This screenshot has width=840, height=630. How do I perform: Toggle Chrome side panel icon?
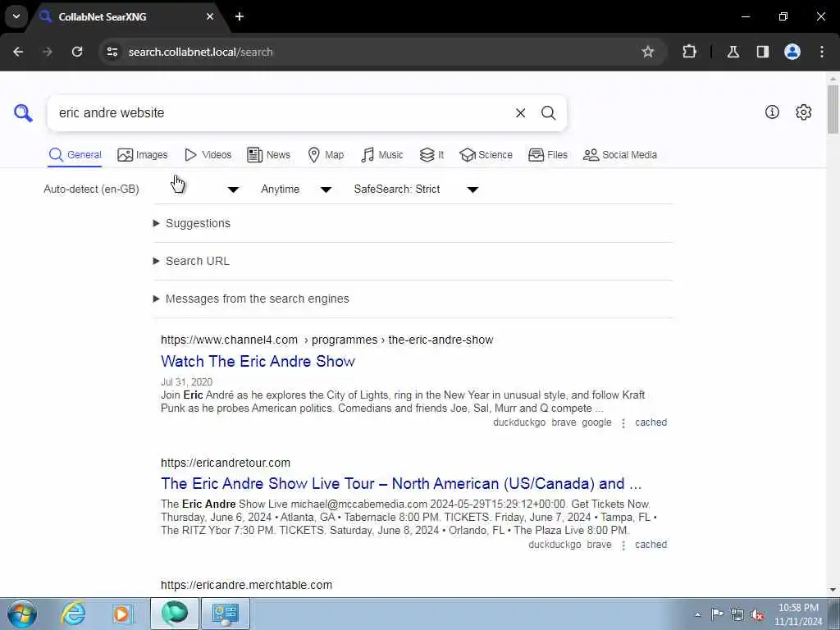[x=763, y=52]
